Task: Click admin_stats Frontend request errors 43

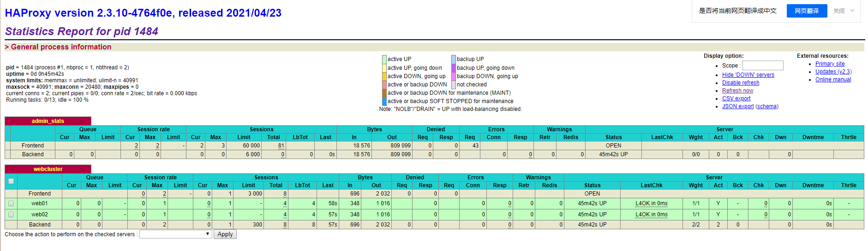Action: pyautogui.click(x=475, y=146)
